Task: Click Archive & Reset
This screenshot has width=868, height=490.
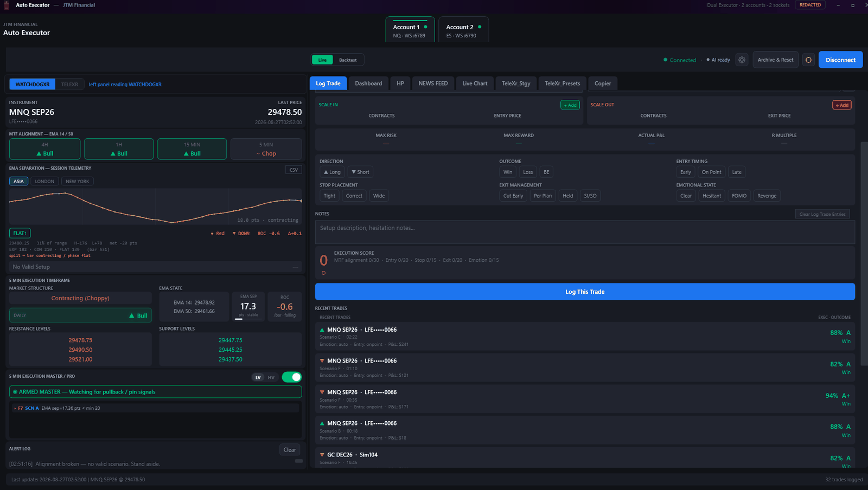Action: click(x=775, y=60)
